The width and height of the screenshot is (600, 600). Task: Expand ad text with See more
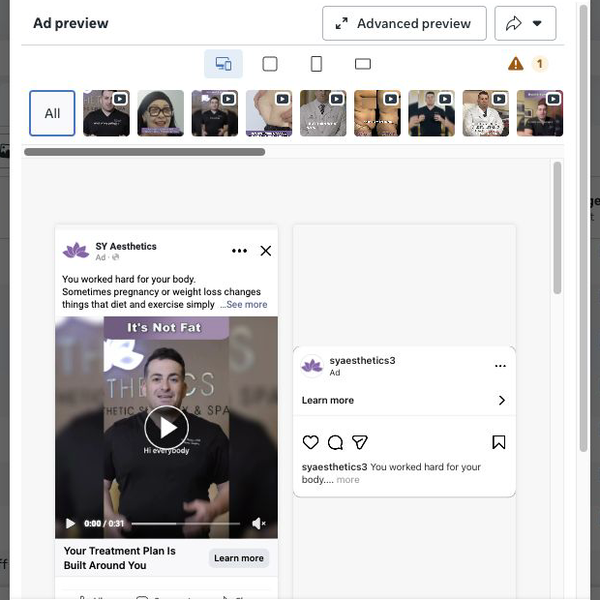[246, 305]
